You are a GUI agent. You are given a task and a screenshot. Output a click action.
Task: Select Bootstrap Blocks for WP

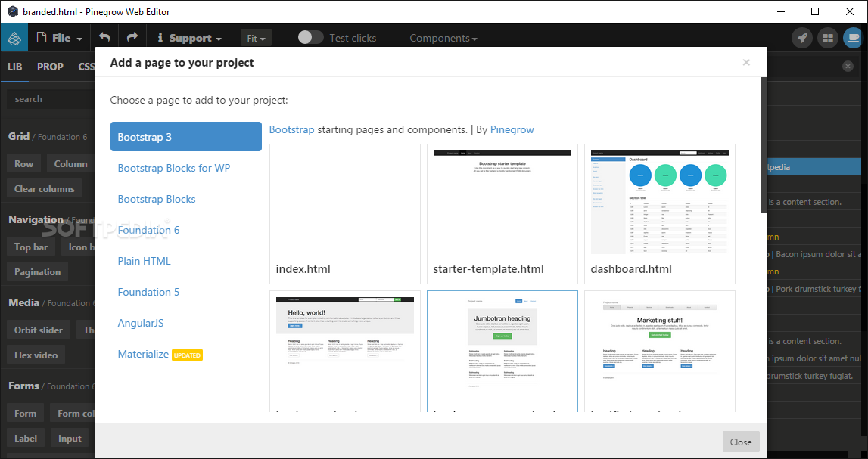click(174, 168)
